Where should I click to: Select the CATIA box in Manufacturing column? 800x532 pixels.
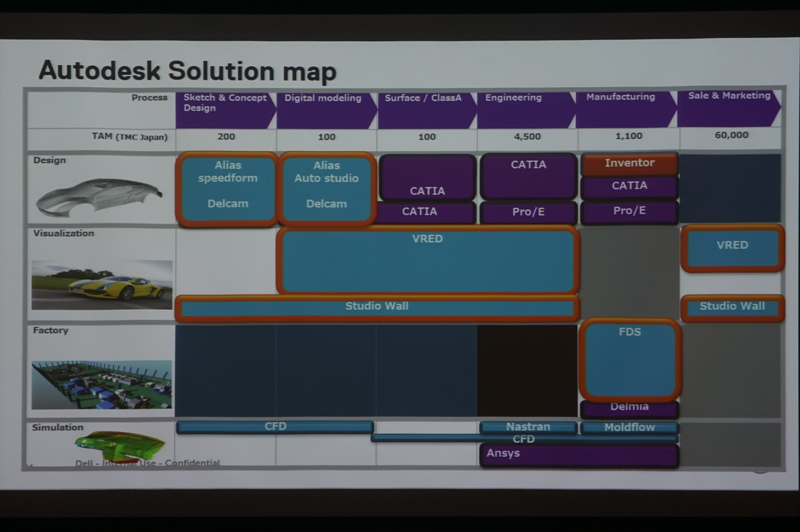point(629,188)
